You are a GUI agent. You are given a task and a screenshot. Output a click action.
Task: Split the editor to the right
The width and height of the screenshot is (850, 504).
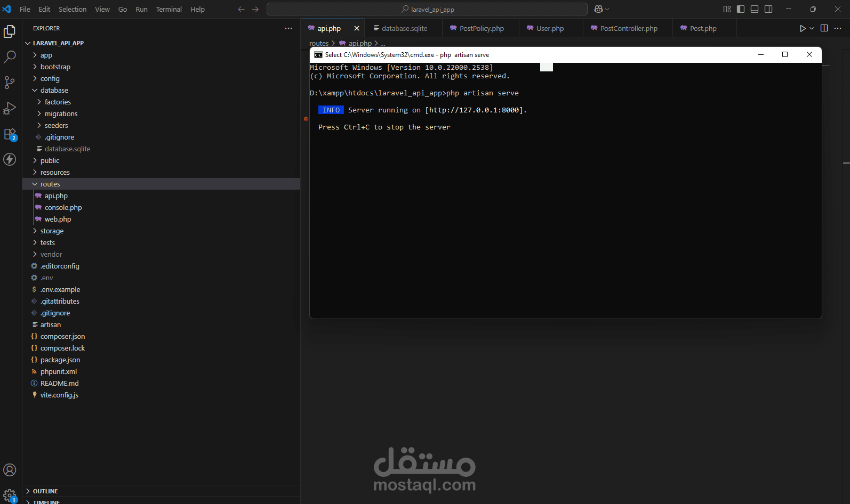coord(824,28)
